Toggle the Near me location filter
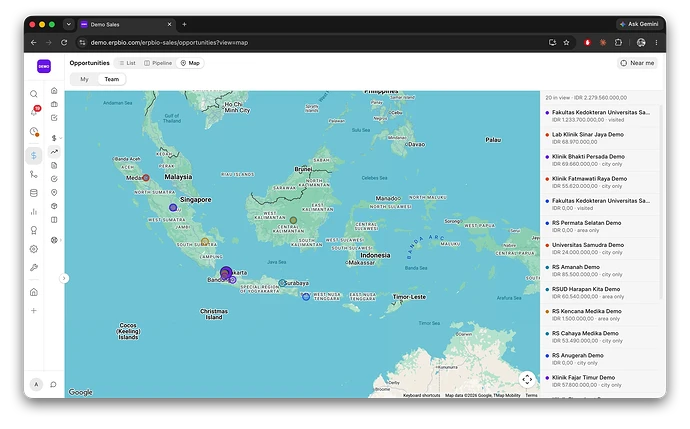Viewport: 690px width, 429px height. (637, 63)
